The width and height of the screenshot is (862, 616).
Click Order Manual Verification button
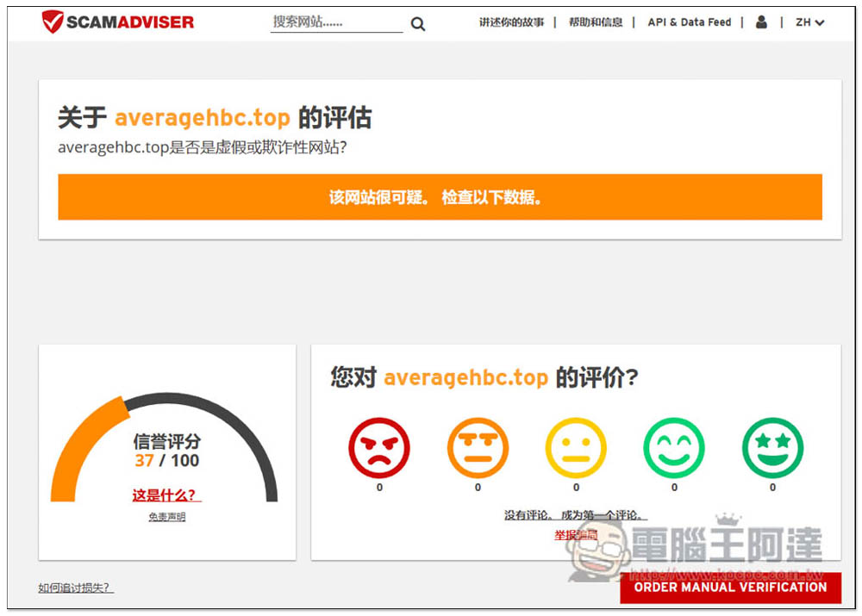pyautogui.click(x=731, y=588)
